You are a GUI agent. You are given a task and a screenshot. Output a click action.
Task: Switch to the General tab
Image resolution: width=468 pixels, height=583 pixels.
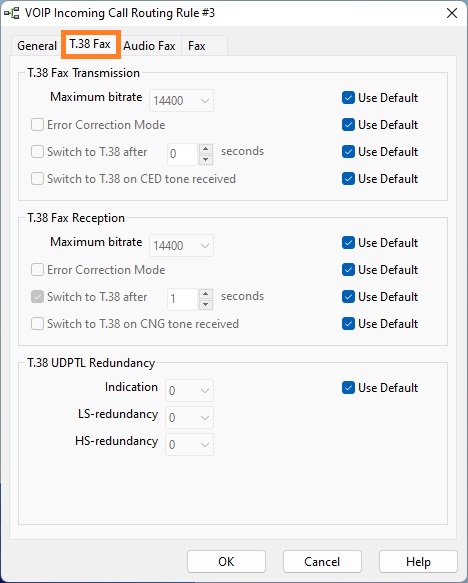(x=37, y=46)
